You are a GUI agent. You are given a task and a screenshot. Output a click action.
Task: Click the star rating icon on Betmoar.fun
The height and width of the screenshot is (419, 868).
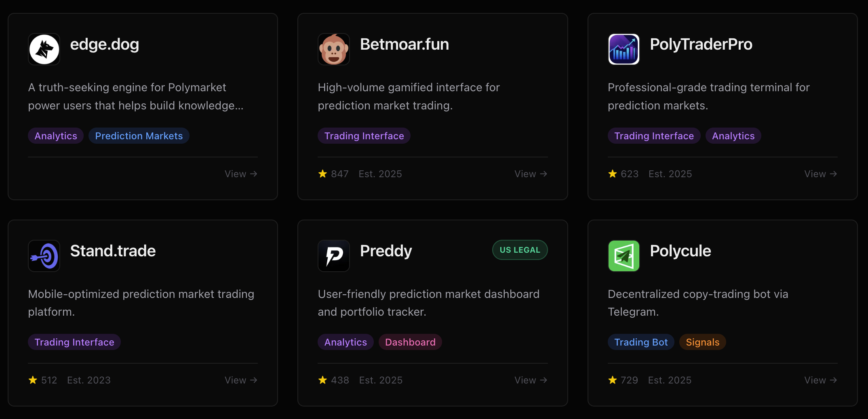322,174
